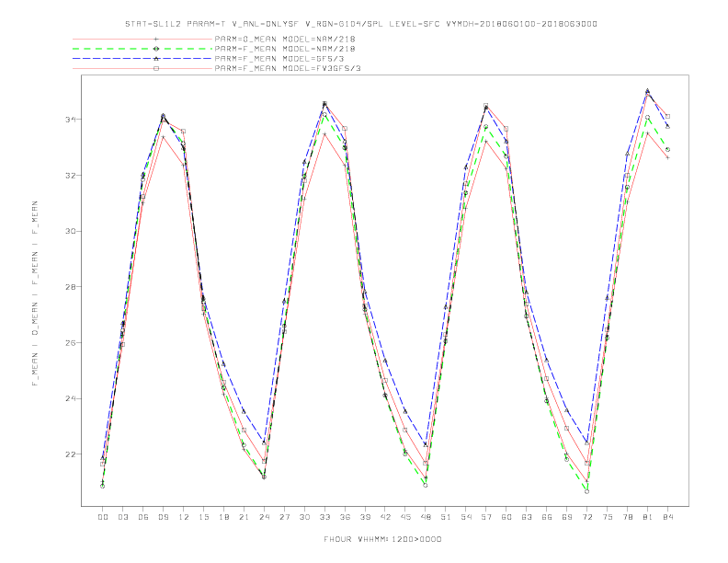Viewport: 728px width, 563px height.
Task: Select legend entry PARM=F_MEAN MODEL=FV3GFS/3
Action: [217, 68]
